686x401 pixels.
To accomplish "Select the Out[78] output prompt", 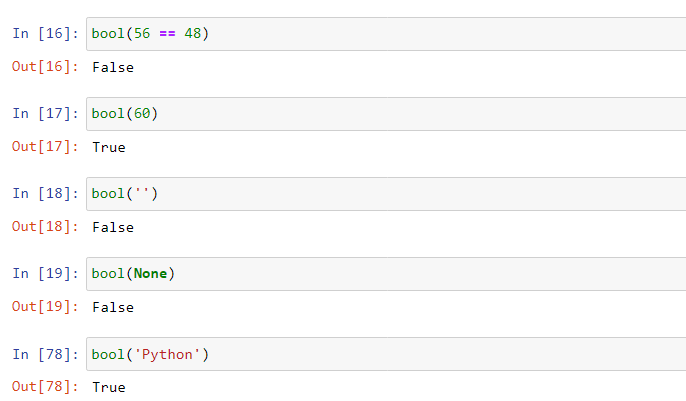I will click(45, 387).
